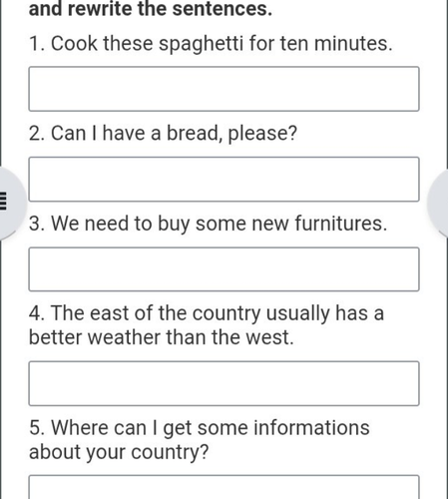Select the text box below furnitures sentence
Screen dimensions: 448x499
tap(224, 269)
